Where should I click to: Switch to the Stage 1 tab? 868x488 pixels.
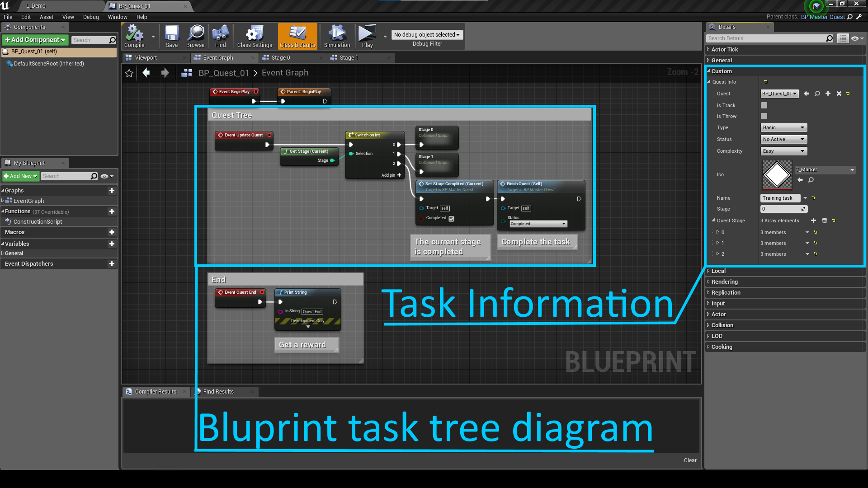pyautogui.click(x=349, y=58)
